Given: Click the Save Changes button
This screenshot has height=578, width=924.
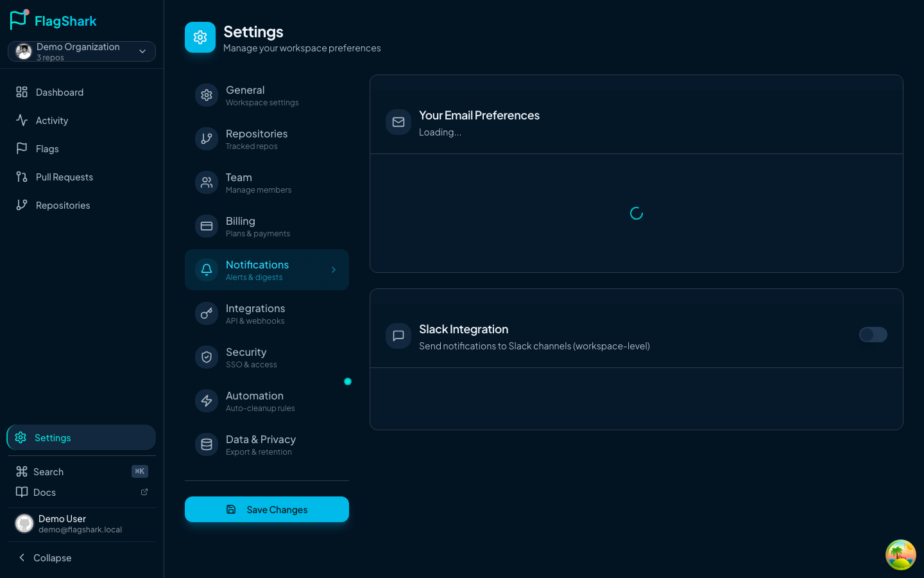Looking at the screenshot, I should [267, 509].
